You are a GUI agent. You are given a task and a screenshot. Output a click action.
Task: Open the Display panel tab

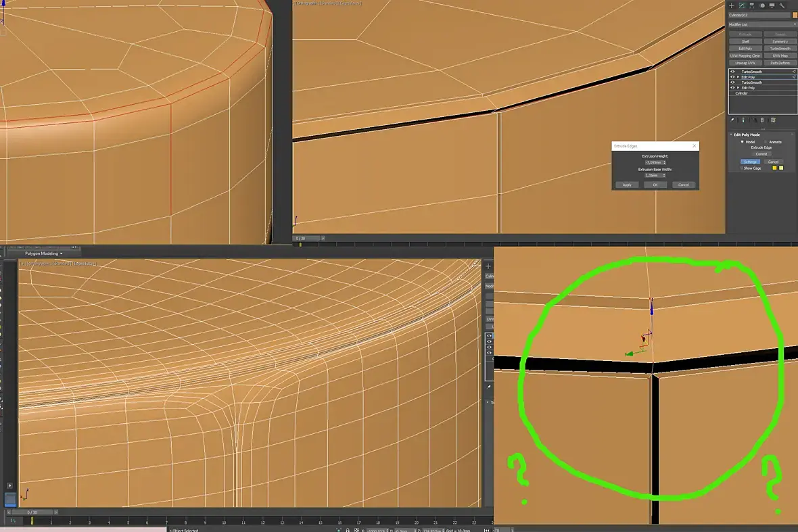(772, 5)
